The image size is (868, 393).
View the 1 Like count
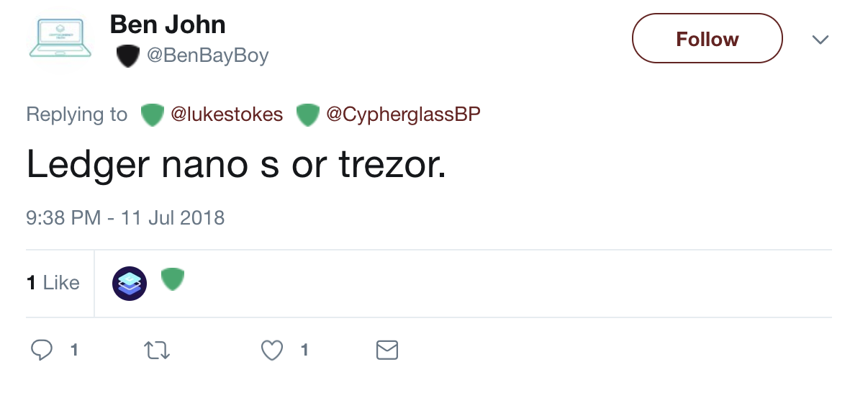[53, 283]
